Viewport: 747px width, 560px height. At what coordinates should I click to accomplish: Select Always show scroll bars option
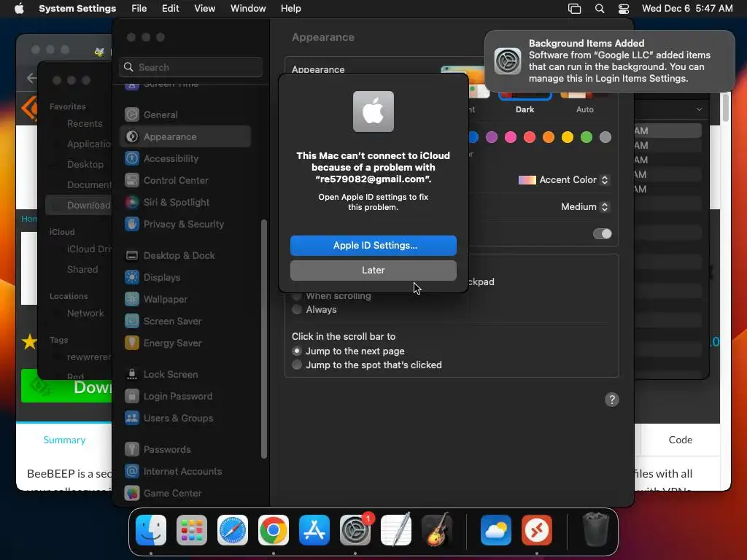coord(297,309)
